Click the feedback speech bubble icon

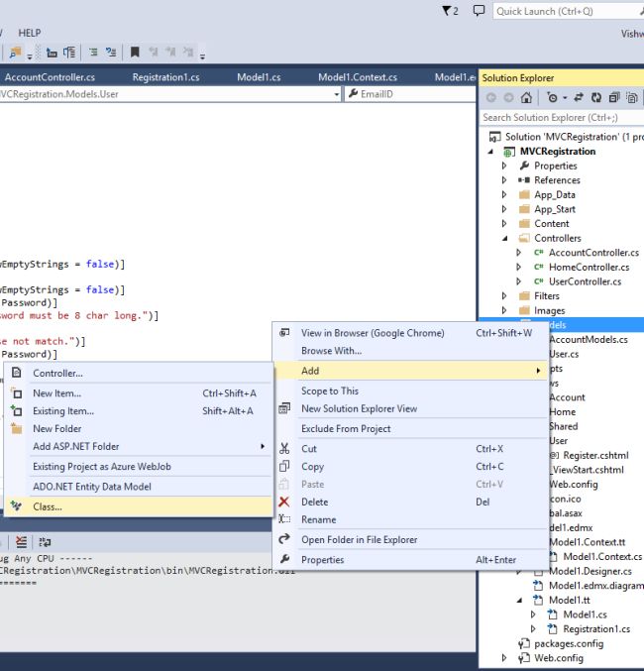click(x=479, y=11)
